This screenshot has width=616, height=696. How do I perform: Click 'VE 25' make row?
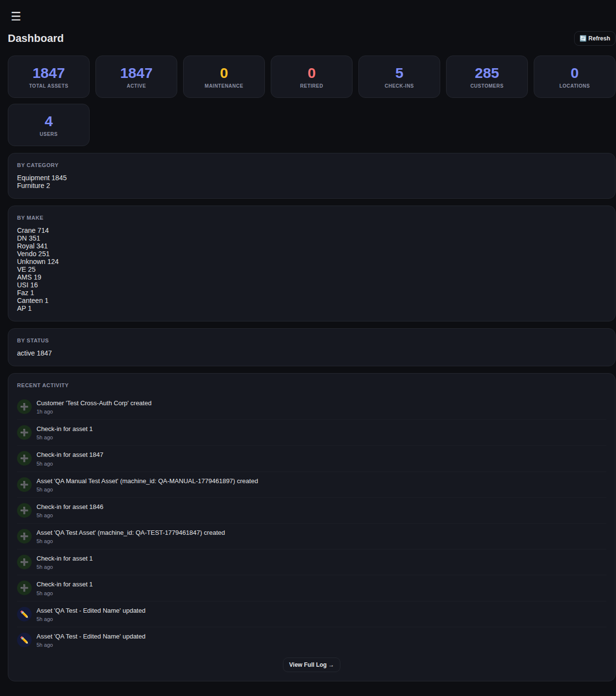[x=26, y=269]
